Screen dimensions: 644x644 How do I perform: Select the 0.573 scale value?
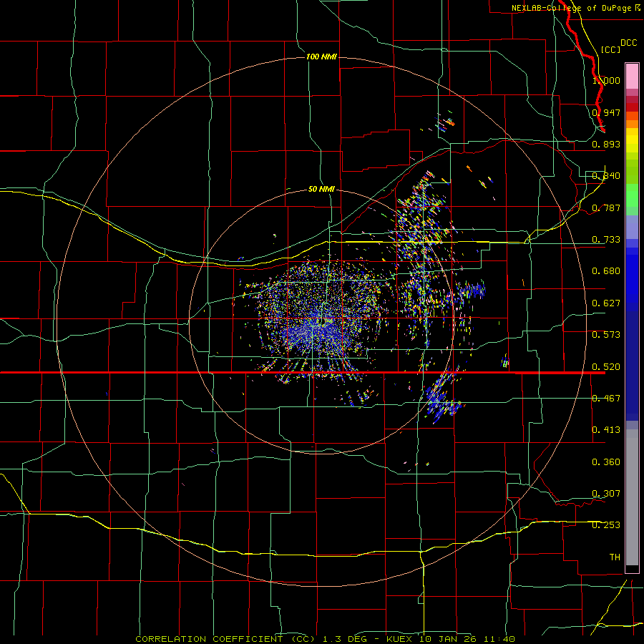click(606, 335)
